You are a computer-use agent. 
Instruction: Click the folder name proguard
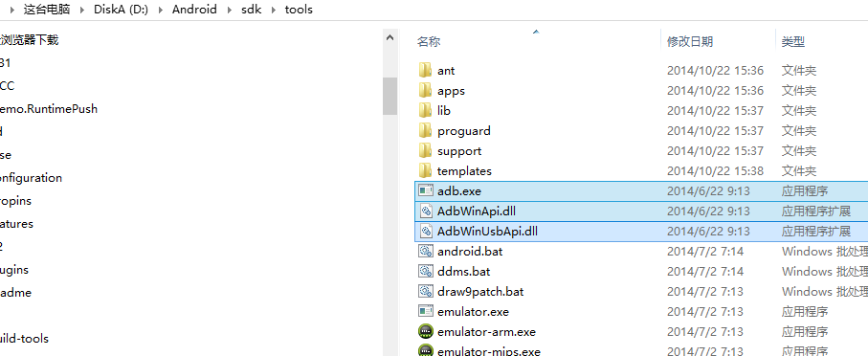[464, 131]
